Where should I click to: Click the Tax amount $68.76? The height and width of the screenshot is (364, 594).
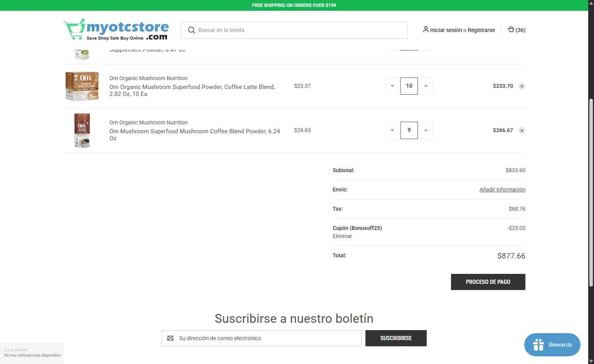(517, 209)
